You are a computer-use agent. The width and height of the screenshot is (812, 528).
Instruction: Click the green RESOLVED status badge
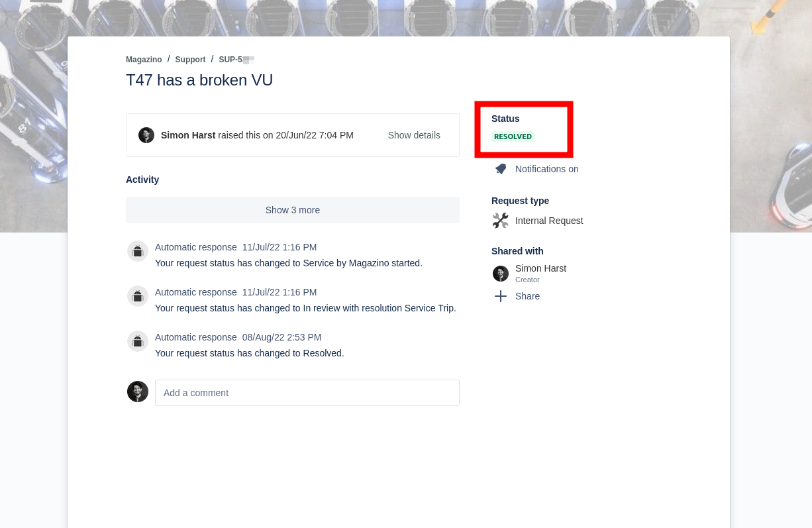coord(513,136)
